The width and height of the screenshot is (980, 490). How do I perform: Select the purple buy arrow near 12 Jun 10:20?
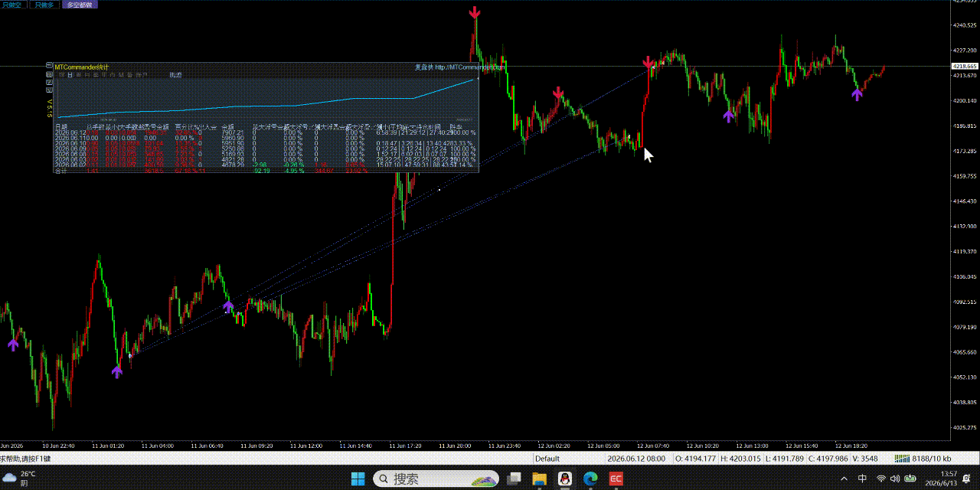[x=729, y=116]
